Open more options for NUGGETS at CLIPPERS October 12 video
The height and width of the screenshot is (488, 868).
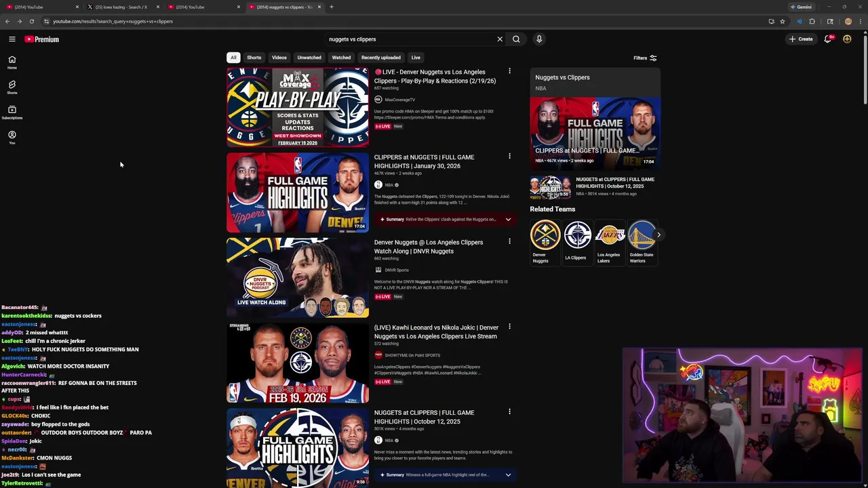[509, 412]
